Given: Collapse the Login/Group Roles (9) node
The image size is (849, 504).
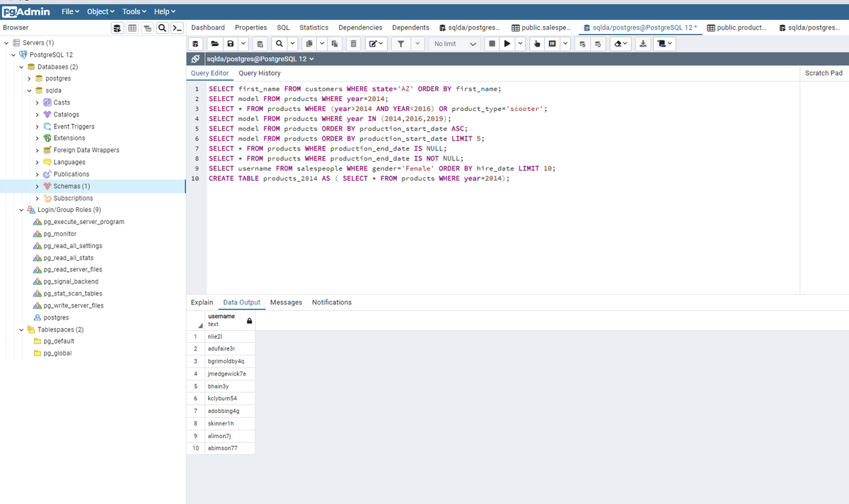Looking at the screenshot, I should pos(21,210).
